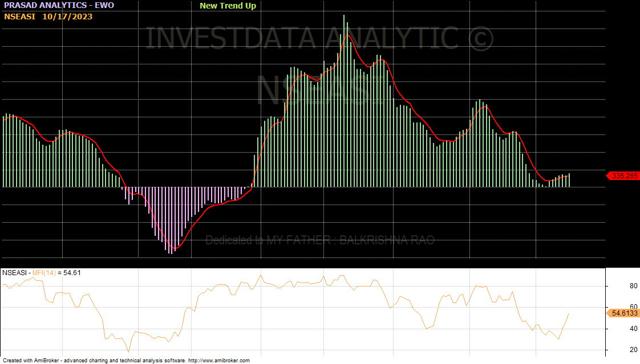
Task: Click the New Trend Up signal label
Action: pyautogui.click(x=228, y=6)
